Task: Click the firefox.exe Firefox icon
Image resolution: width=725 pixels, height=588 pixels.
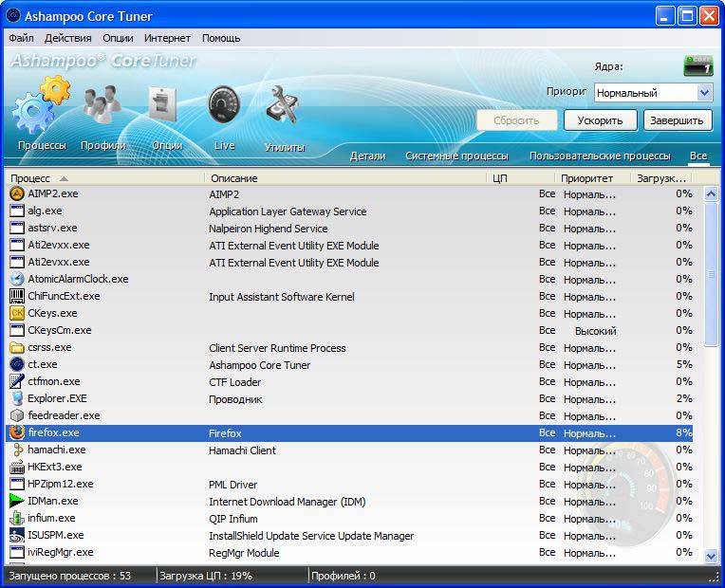Action: click(17, 432)
